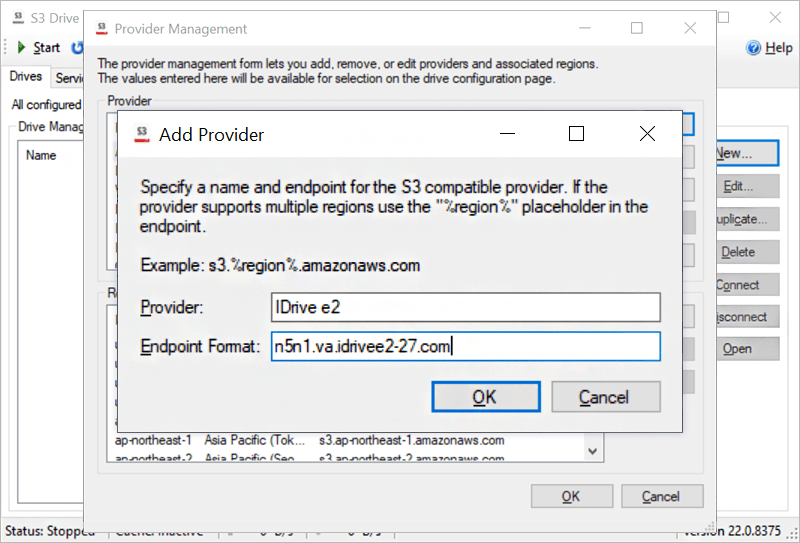Viewport: 800px width, 543px height.
Task: Click Cancel in Add Provider dialog
Action: [606, 397]
